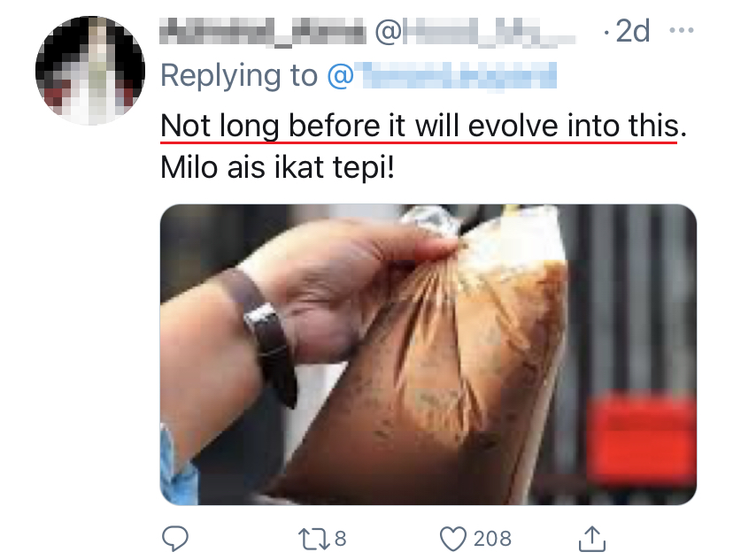Viewport: 733px width, 560px height.
Task: Click the 2d timestamp
Action: click(x=632, y=33)
